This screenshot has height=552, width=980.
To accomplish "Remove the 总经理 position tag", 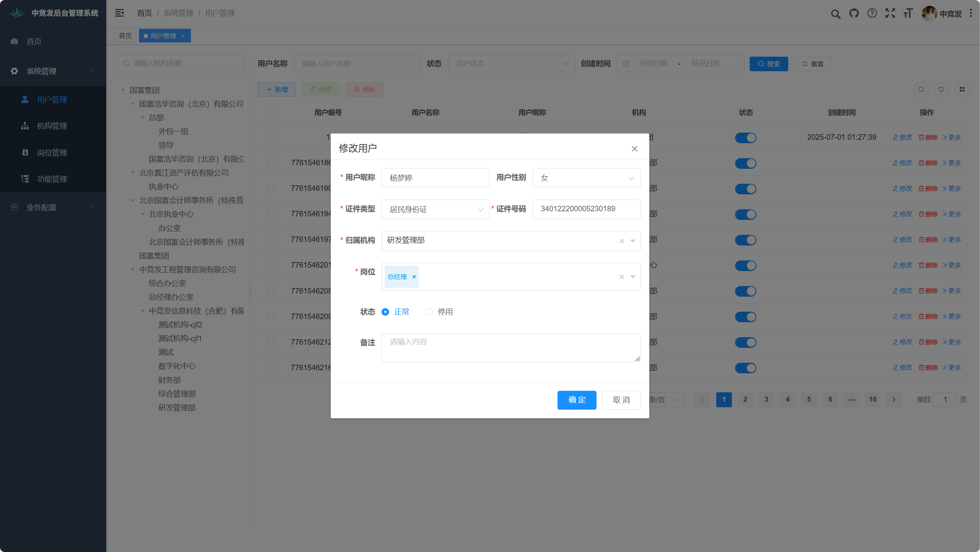I will click(414, 277).
